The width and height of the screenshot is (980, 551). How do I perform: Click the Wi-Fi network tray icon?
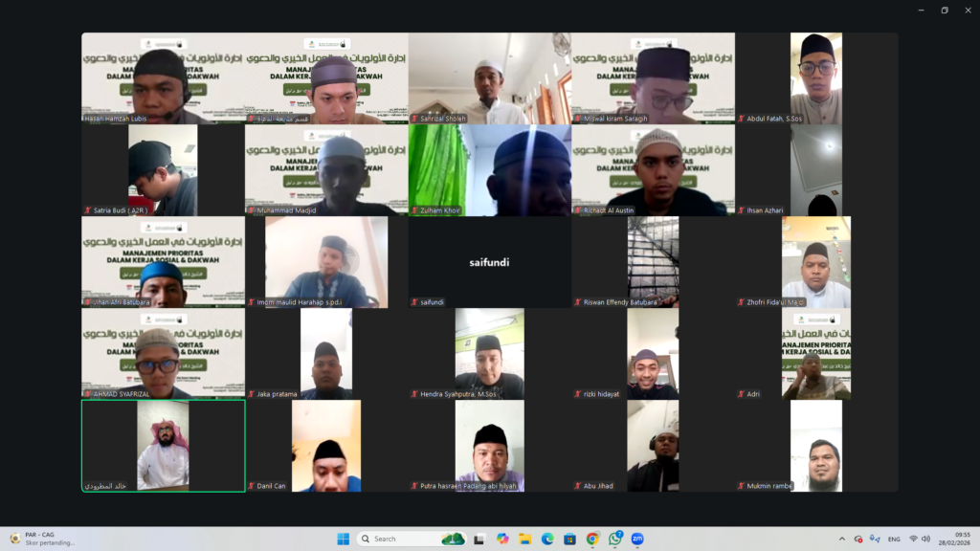tap(913, 539)
